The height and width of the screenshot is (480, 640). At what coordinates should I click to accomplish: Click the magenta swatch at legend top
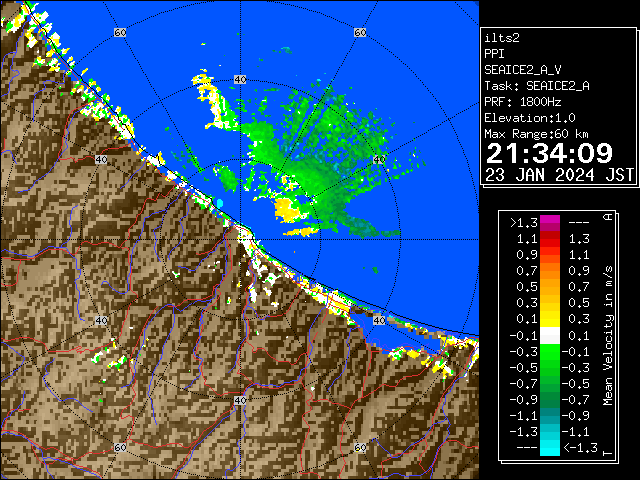point(550,222)
